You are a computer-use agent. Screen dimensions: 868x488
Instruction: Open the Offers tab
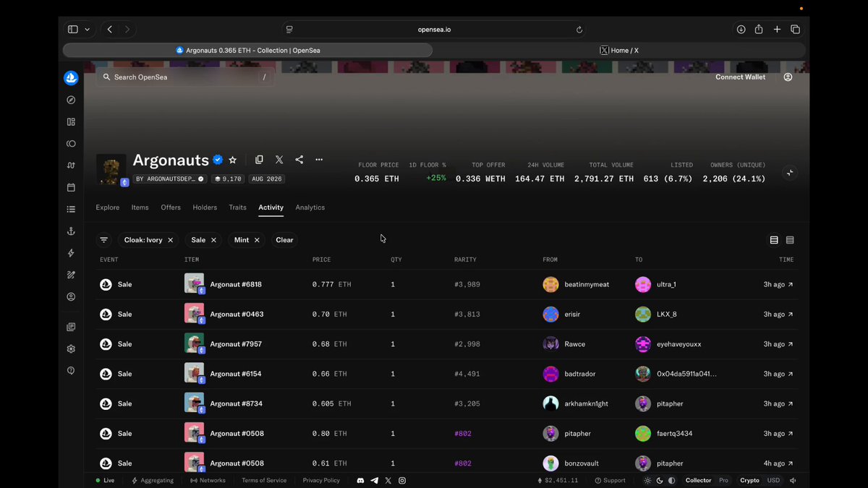(x=171, y=207)
